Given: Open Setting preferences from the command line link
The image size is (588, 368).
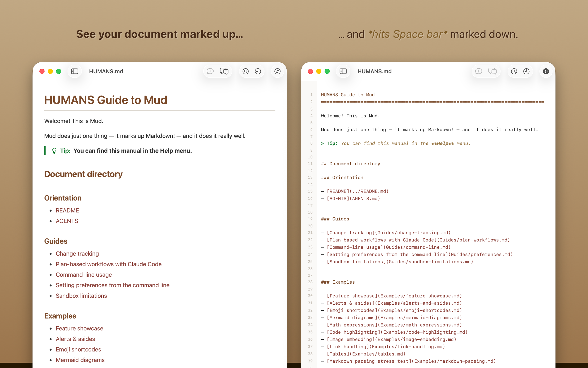Looking at the screenshot, I should [112, 285].
